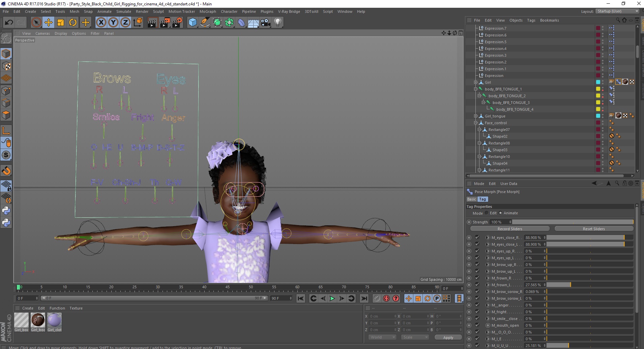
Task: Render the active view clapperboard icon
Action: click(152, 23)
